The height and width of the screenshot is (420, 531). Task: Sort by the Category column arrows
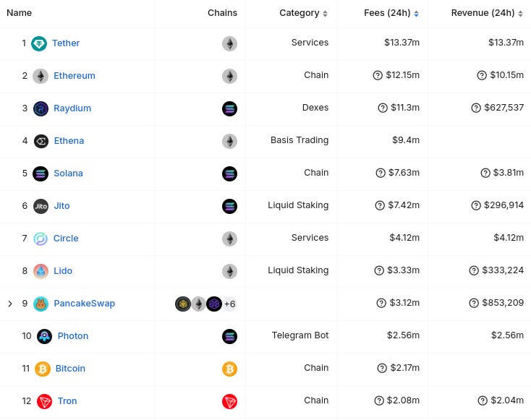click(x=325, y=14)
